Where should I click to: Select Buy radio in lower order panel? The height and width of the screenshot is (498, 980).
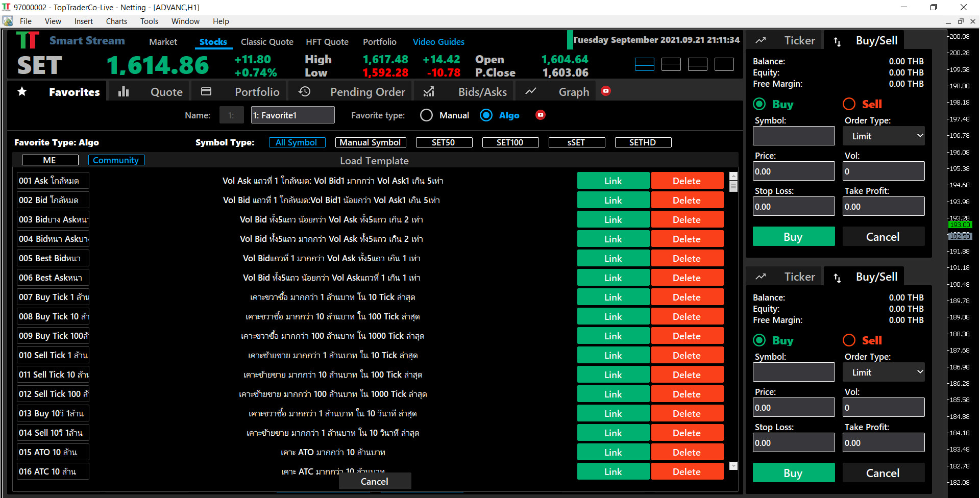point(759,340)
